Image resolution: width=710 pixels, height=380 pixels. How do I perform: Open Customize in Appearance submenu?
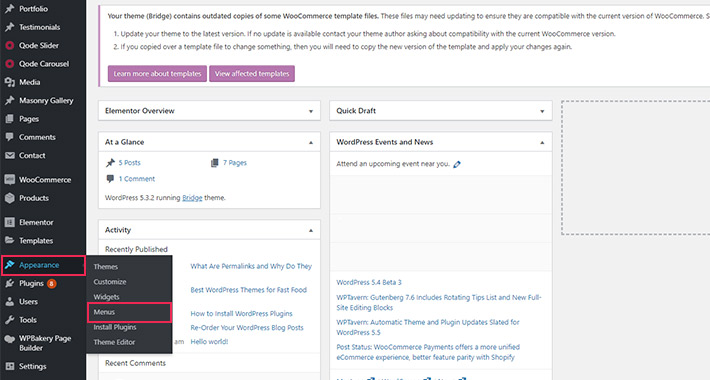click(110, 282)
